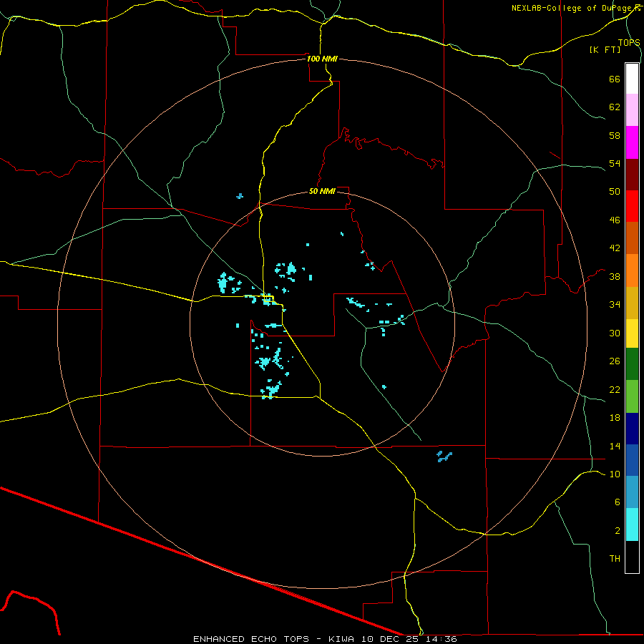Select the light green legend swatch
The image size is (644, 644).
tap(632, 396)
